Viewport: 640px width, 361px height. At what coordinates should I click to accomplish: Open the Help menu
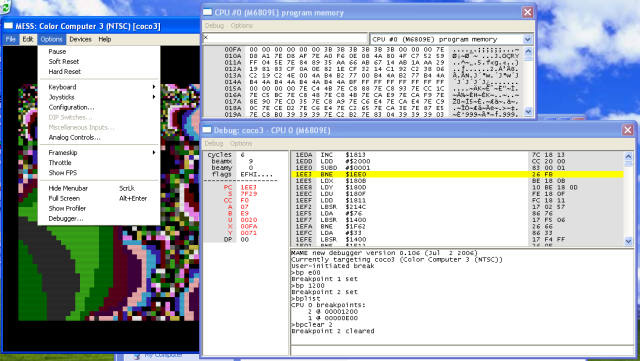pos(104,39)
